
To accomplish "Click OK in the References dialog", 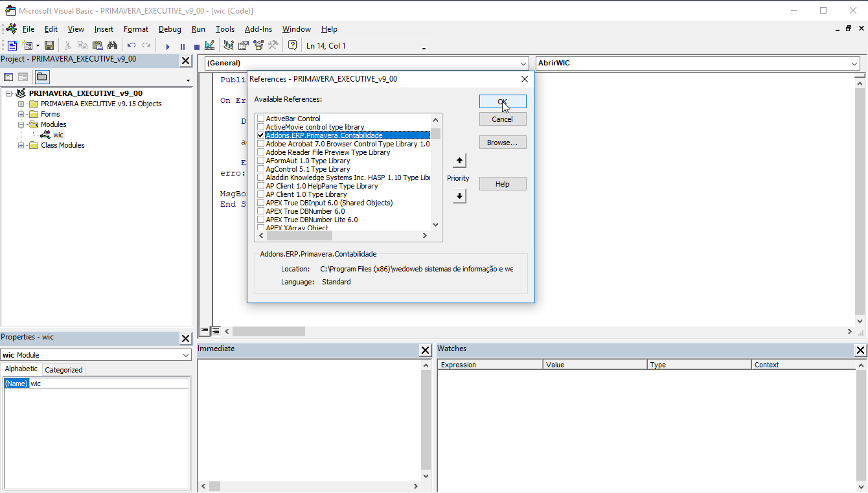I will tap(502, 102).
